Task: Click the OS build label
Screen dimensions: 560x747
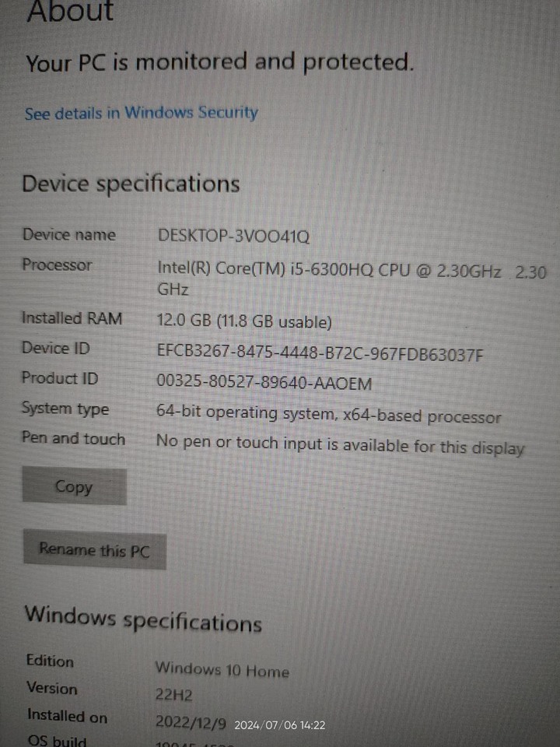Action: pyautogui.click(x=57, y=741)
